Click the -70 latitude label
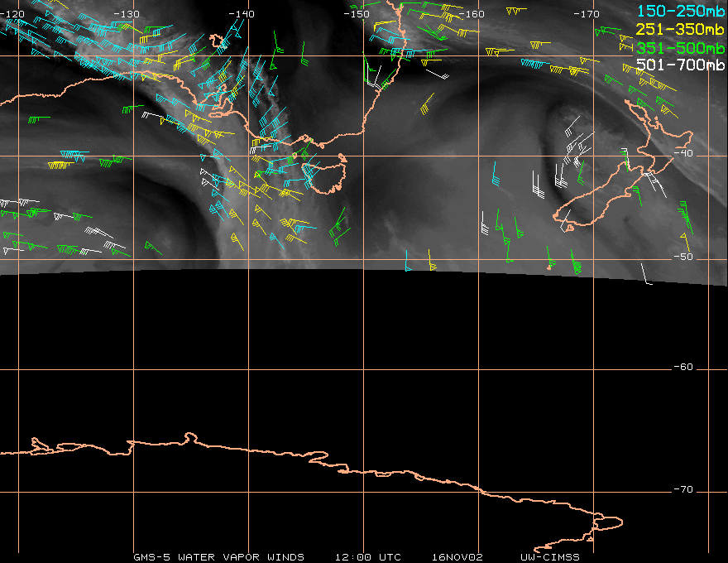728x563 pixels. tap(683, 489)
